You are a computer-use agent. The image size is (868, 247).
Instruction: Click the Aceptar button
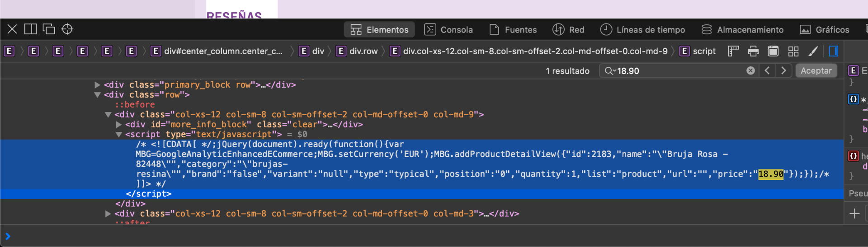click(816, 71)
